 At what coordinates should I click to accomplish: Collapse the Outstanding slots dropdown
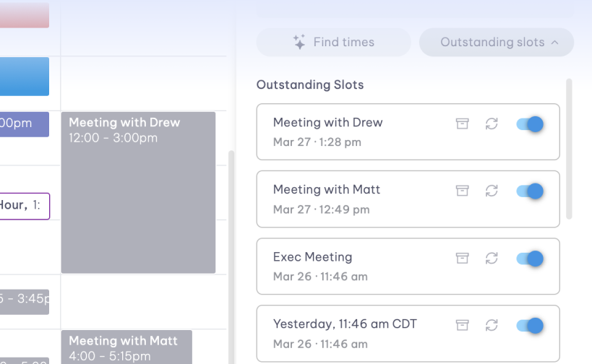point(497,42)
